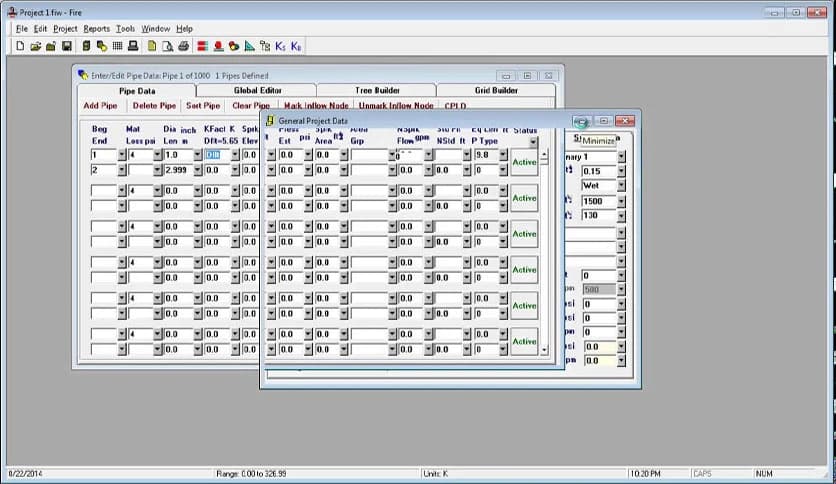Click pipe list scrollbar down arrow
The image size is (836, 484).
click(544, 350)
